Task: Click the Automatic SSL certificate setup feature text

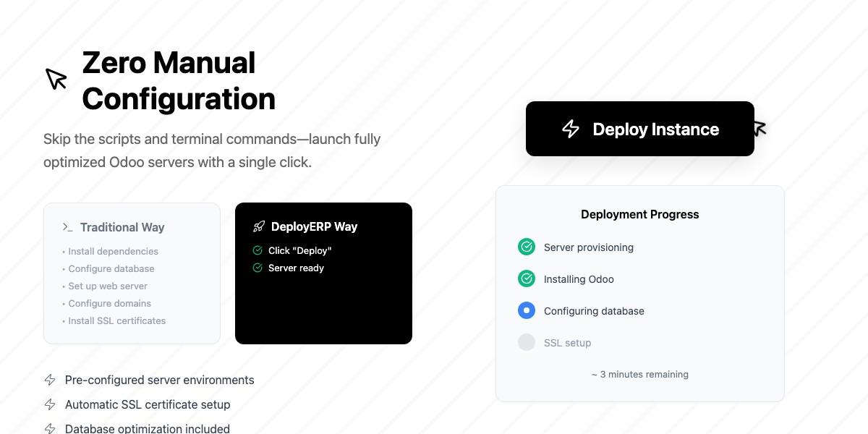Action: click(148, 404)
